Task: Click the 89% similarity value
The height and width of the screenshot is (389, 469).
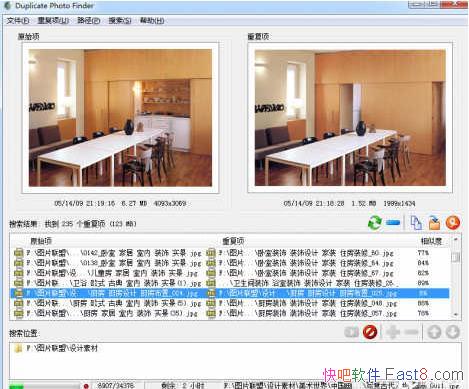Action: point(423,283)
